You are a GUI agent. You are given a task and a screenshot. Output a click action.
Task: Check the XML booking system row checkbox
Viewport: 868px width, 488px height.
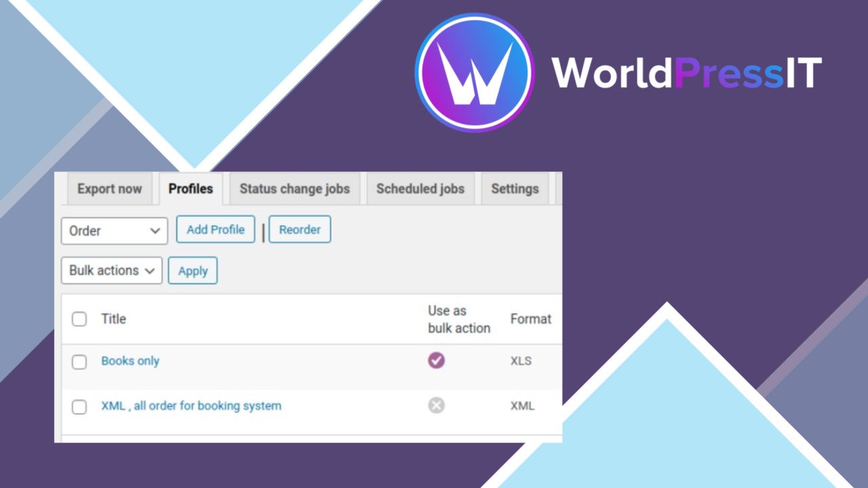(x=79, y=407)
